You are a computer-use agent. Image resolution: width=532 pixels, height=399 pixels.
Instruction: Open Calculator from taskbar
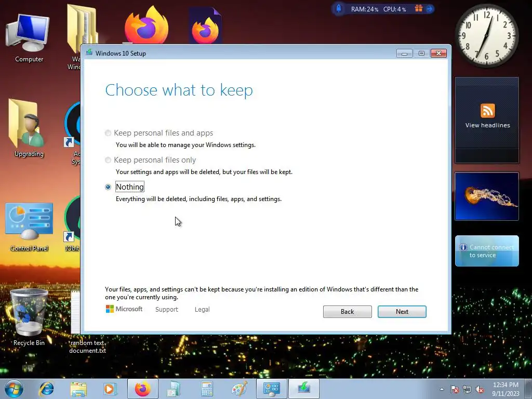207,389
